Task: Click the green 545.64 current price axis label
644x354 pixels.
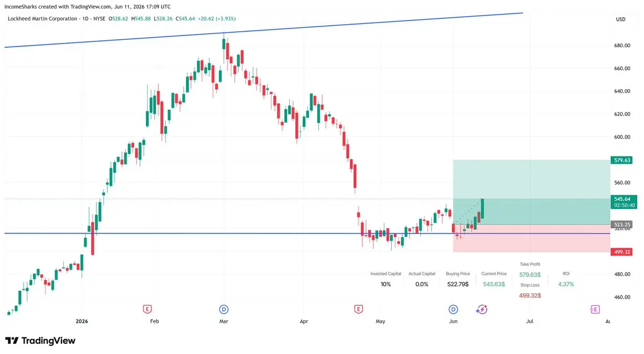Action: 624,199
